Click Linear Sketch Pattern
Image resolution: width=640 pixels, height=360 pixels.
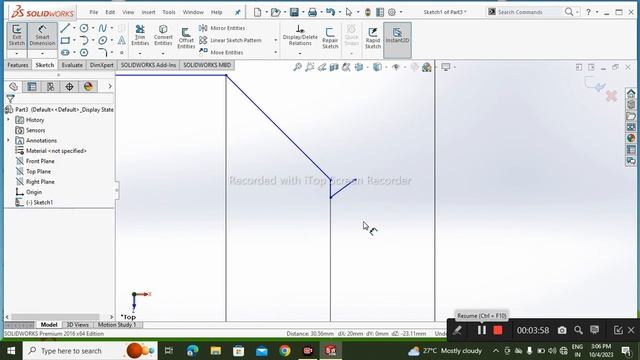(x=230, y=40)
